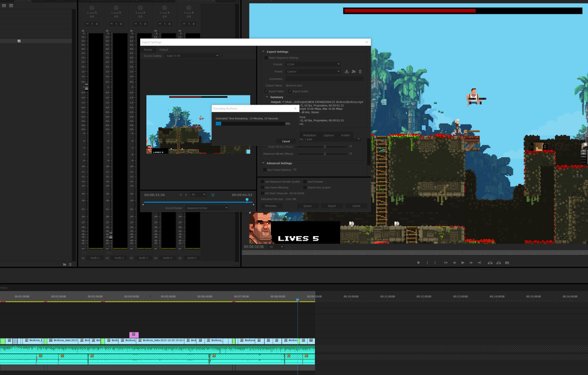
Task: Collapse the Summary section
Action: pos(267,97)
